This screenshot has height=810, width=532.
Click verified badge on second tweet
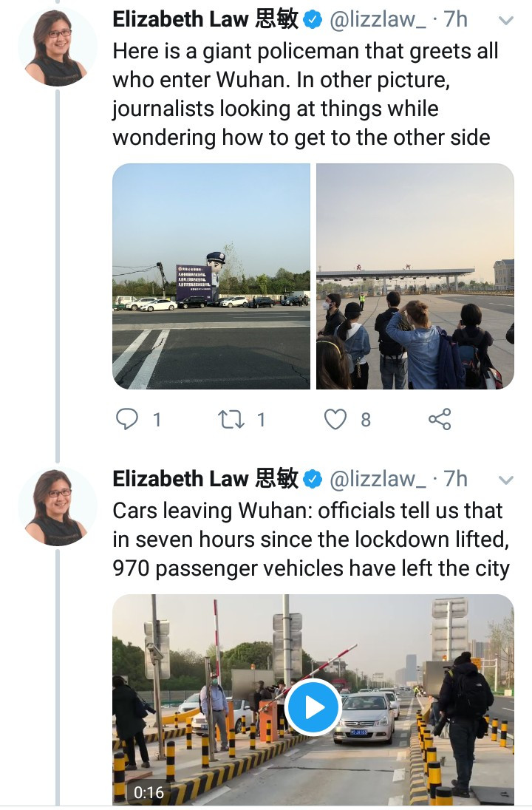(313, 480)
